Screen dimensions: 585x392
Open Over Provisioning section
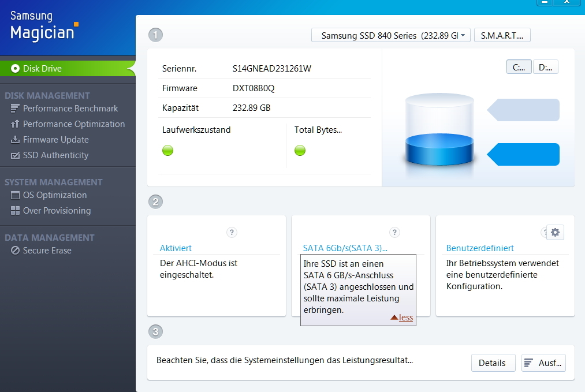click(x=57, y=211)
